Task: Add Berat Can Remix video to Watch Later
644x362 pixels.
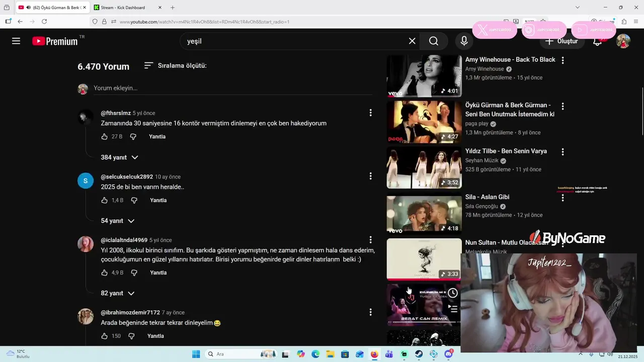Action: 453,293
